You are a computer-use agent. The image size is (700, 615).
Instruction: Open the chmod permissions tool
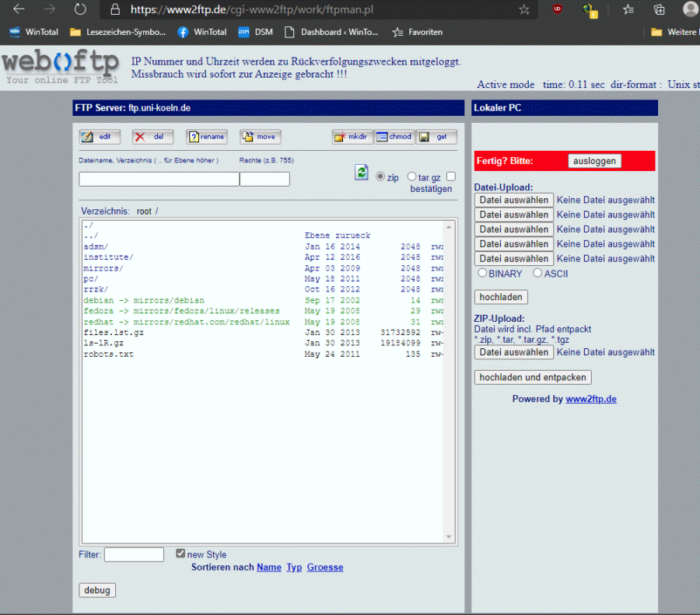point(394,136)
